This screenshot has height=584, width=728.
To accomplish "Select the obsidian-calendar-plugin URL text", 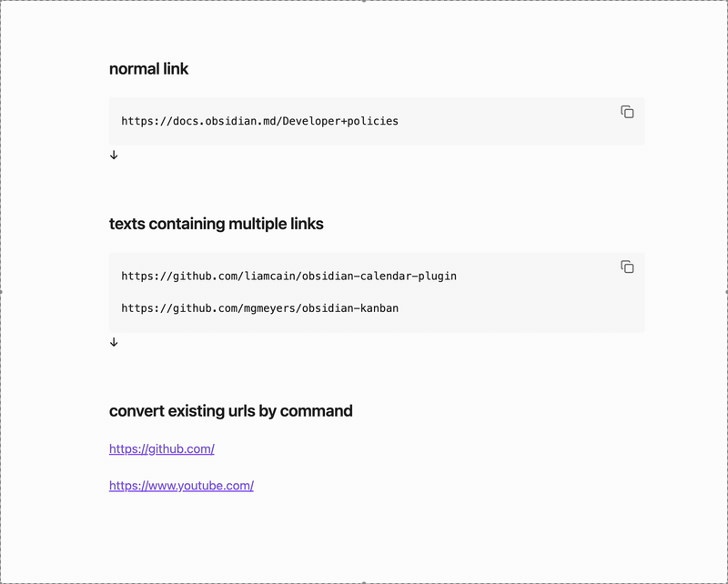I will point(289,276).
